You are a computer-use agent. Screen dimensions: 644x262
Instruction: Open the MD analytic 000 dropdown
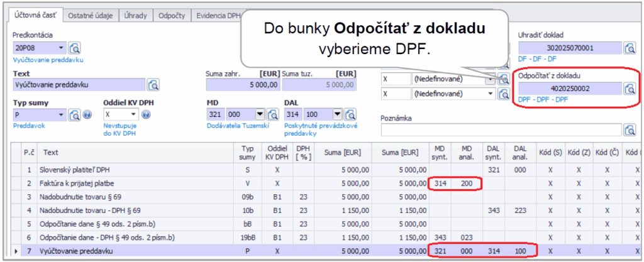[x=260, y=114]
